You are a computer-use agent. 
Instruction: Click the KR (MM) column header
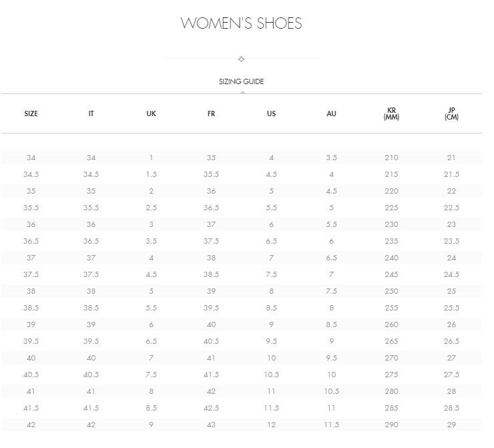tap(391, 114)
